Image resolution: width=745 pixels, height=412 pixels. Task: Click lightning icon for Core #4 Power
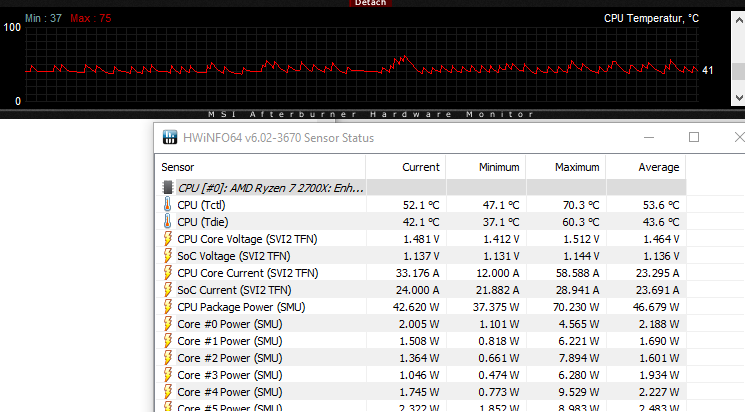(167, 392)
